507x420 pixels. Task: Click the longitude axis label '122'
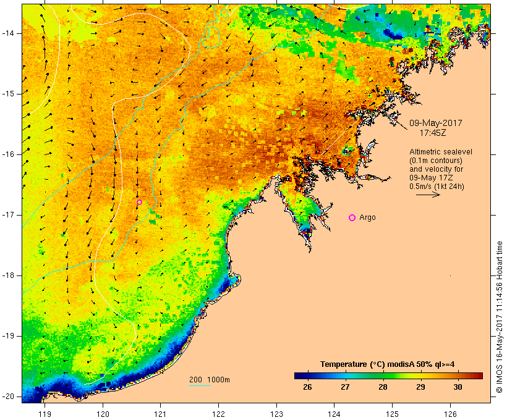pyautogui.click(x=219, y=414)
